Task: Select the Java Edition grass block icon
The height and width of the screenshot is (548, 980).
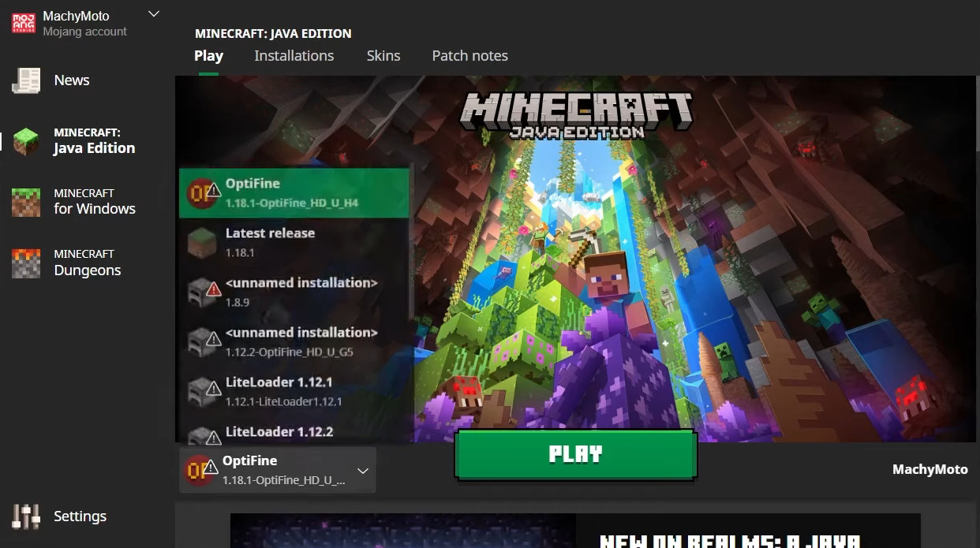Action: [x=26, y=141]
